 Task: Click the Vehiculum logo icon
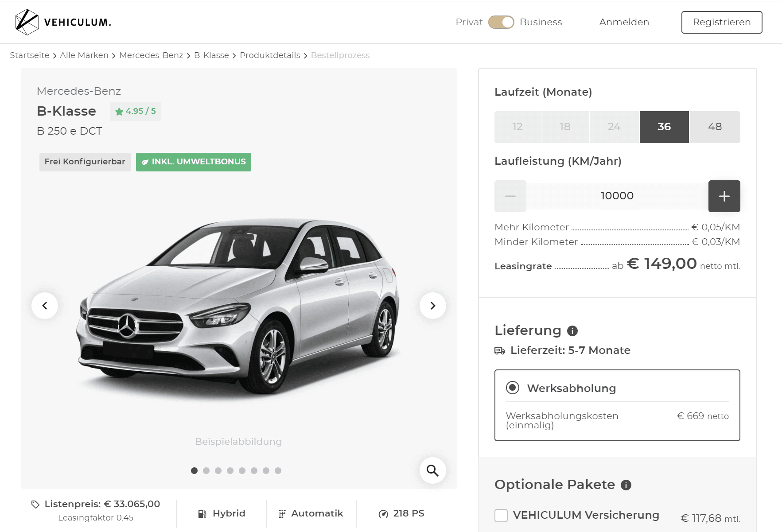[27, 22]
